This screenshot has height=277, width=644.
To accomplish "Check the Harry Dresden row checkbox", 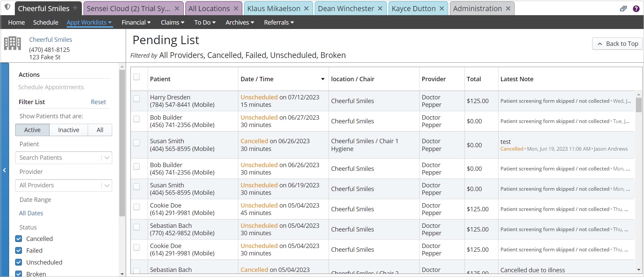I will coord(136,99).
